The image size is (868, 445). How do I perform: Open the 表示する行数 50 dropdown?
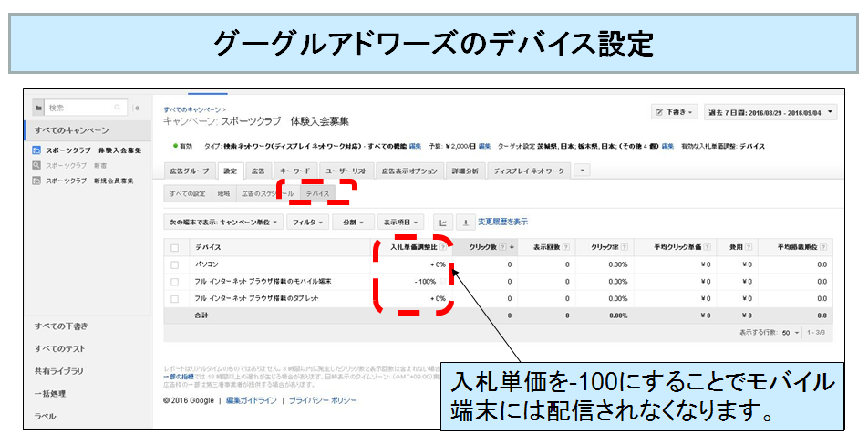[x=790, y=333]
